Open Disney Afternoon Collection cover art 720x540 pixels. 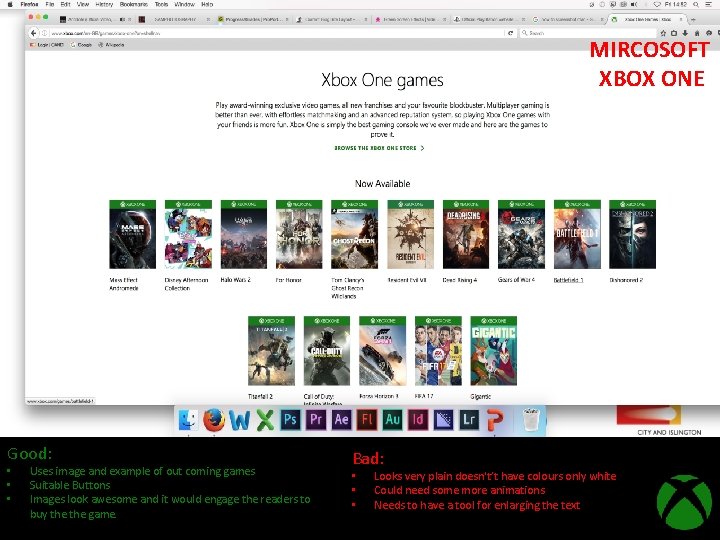pyautogui.click(x=188, y=234)
